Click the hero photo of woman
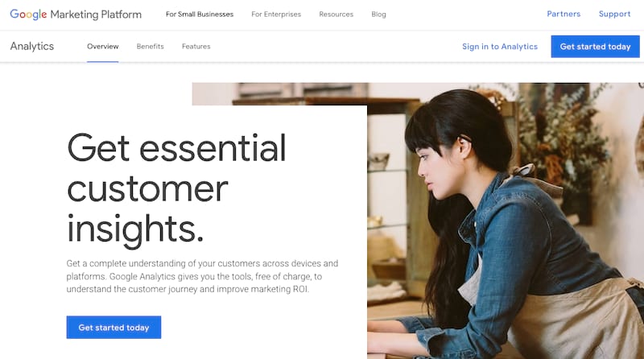 point(506,222)
